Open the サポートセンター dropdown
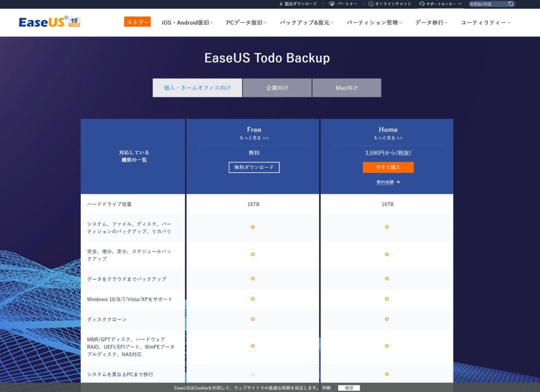This screenshot has width=540, height=392. point(440,4)
